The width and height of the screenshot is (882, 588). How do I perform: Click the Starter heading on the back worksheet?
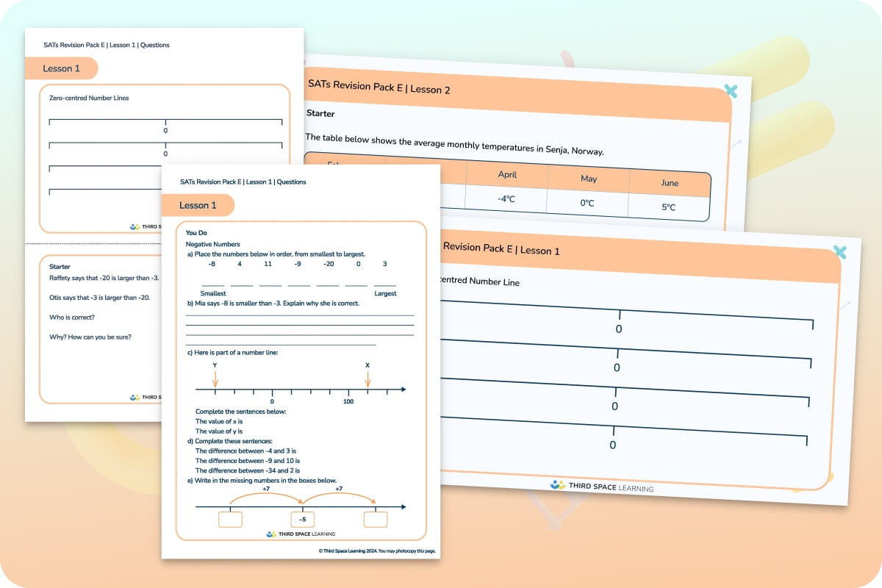coord(60,266)
